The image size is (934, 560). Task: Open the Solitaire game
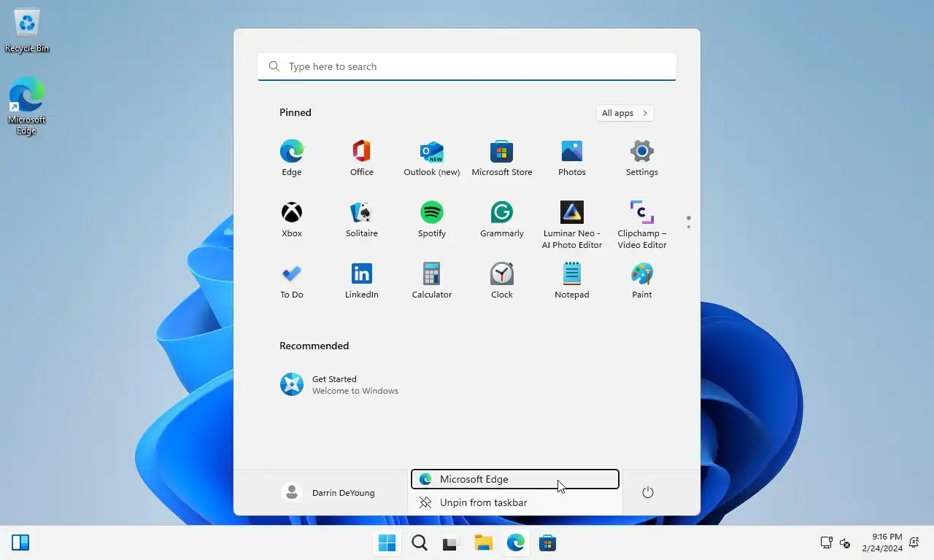point(362,219)
